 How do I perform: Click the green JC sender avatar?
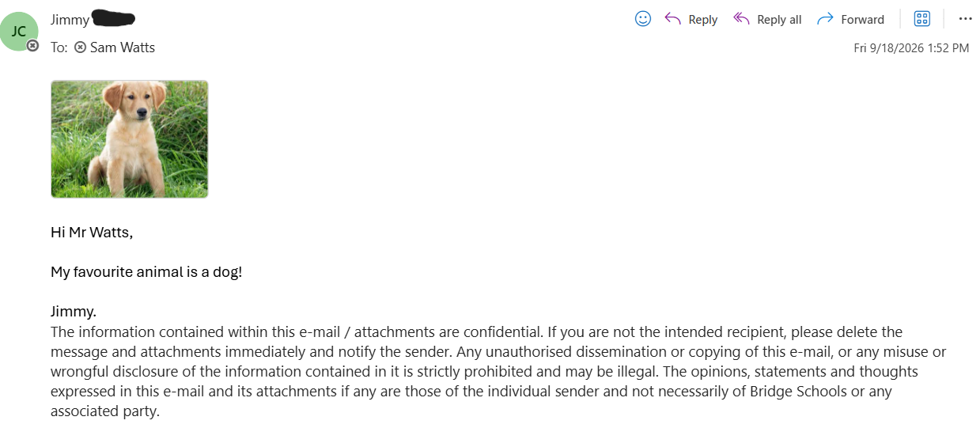19,32
